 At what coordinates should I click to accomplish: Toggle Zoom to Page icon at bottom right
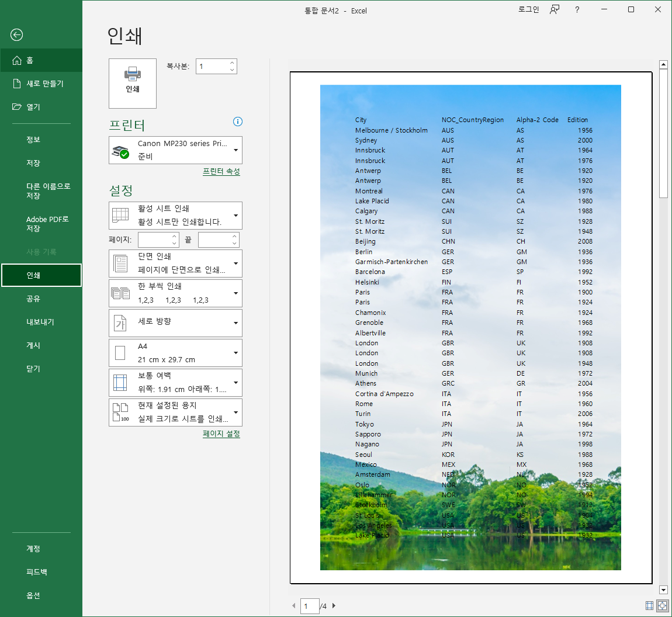coord(663,605)
